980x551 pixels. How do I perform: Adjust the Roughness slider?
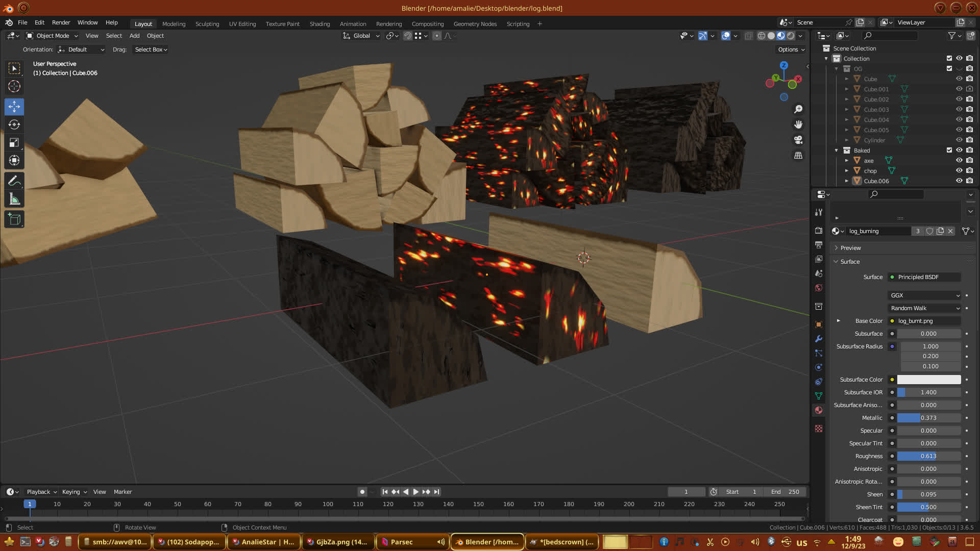(928, 456)
